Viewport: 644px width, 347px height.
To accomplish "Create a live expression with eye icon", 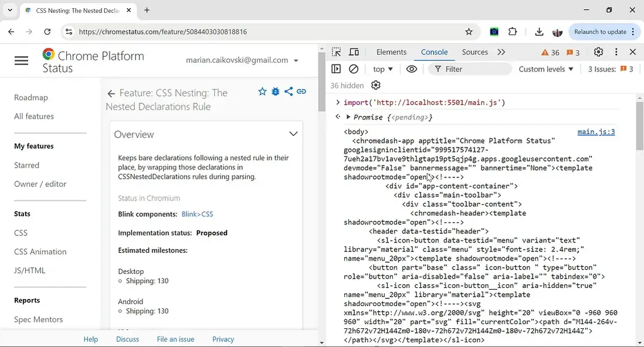I will pos(412,69).
